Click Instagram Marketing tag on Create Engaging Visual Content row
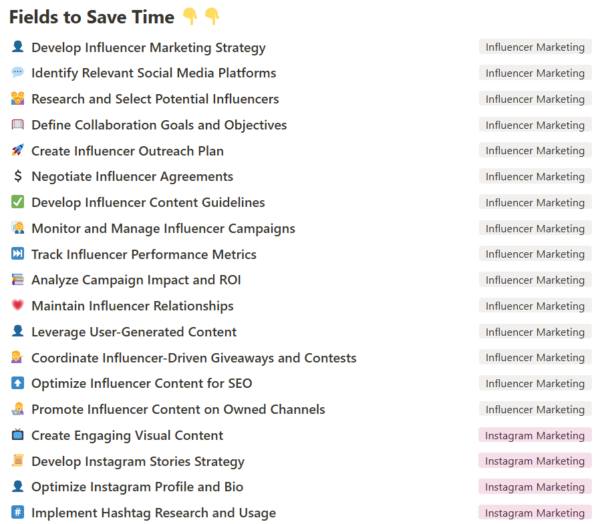The height and width of the screenshot is (524, 600). point(535,435)
